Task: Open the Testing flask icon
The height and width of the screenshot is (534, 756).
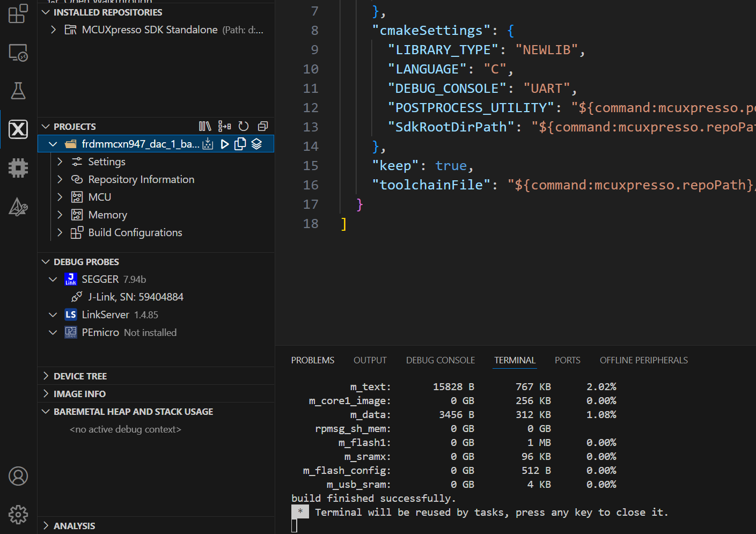Action: 18,91
